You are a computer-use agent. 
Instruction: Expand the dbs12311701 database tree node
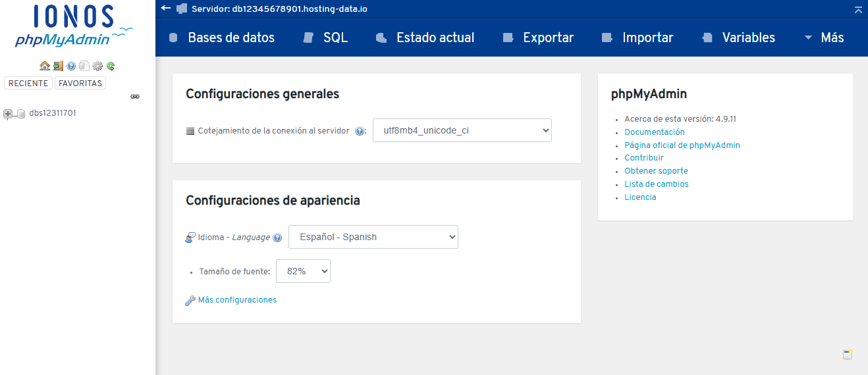[8, 114]
